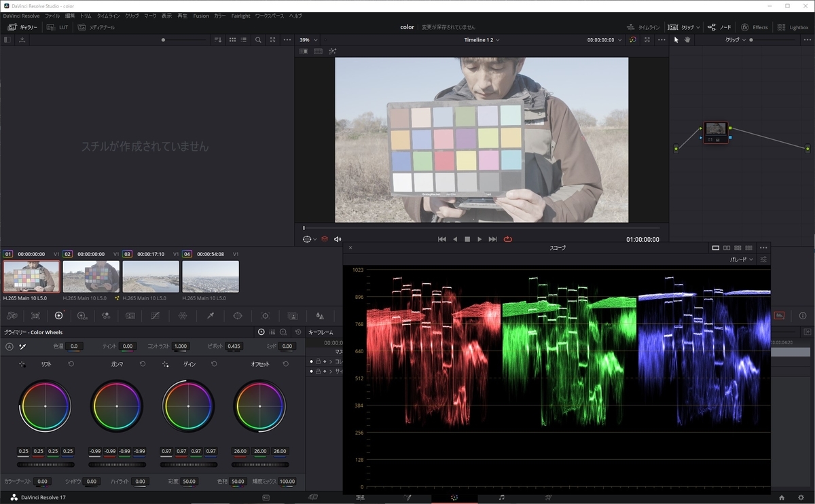Open the Power Window palette
The width and height of the screenshot is (815, 504).
pyautogui.click(x=238, y=316)
